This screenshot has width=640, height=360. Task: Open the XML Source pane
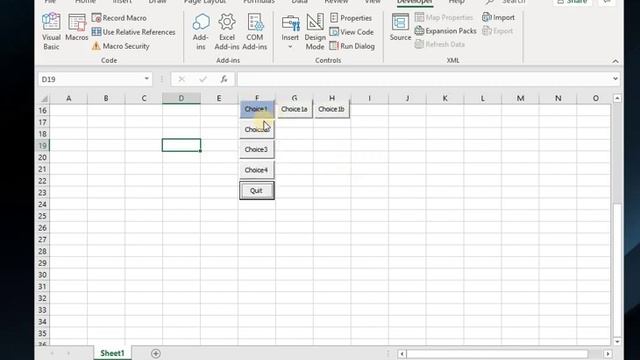click(400, 27)
